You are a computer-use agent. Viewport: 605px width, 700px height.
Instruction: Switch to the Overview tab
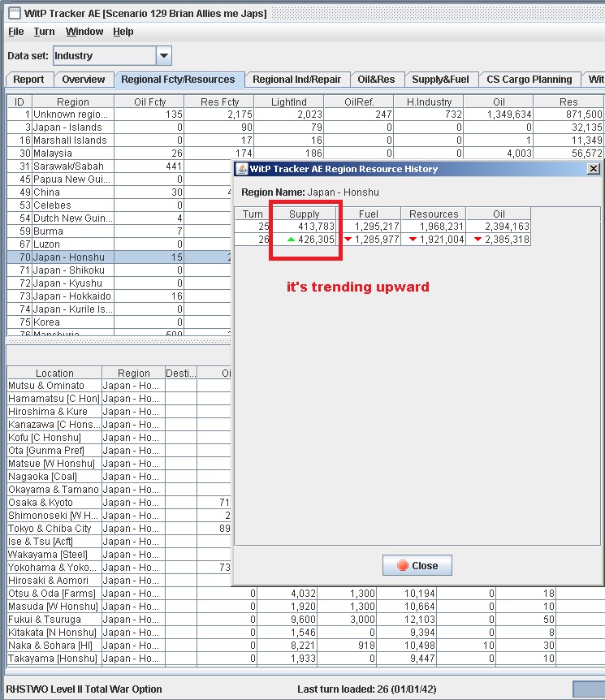pyautogui.click(x=84, y=80)
